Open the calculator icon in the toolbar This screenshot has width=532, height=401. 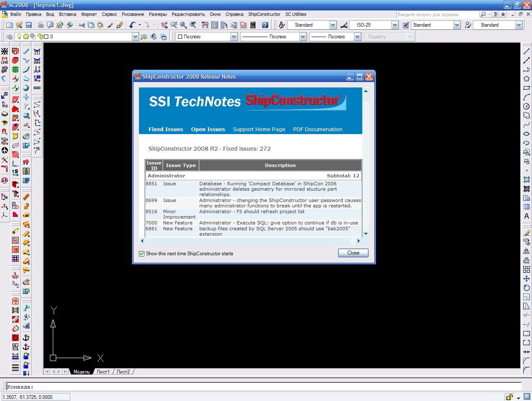(252, 25)
